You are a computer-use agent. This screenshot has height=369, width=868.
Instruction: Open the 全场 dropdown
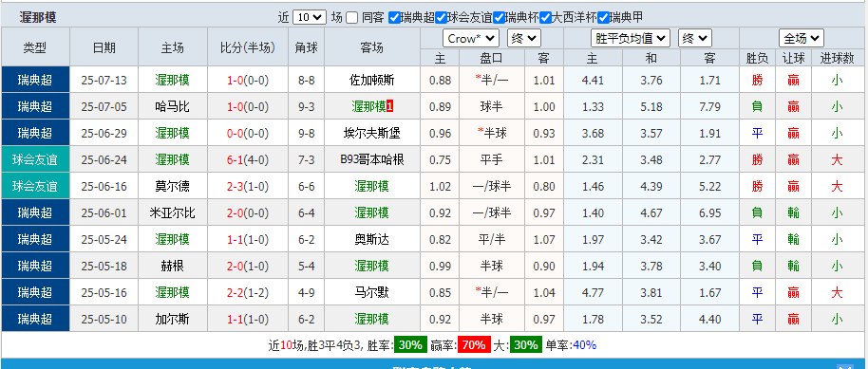(801, 39)
